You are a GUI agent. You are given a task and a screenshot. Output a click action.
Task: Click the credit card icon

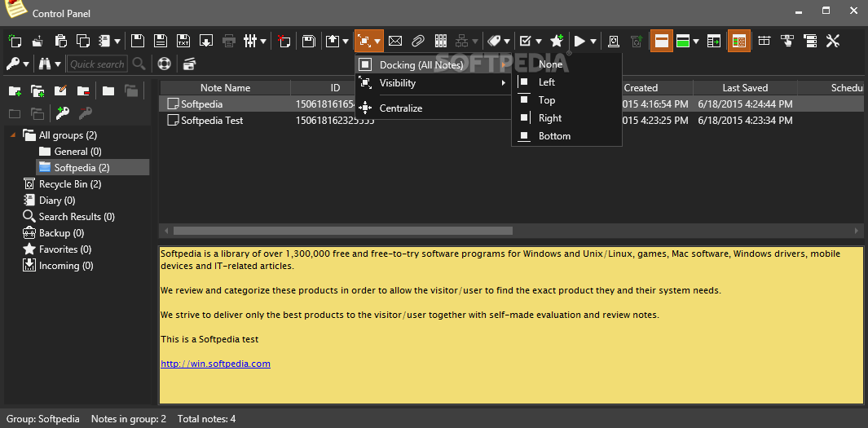point(189,64)
